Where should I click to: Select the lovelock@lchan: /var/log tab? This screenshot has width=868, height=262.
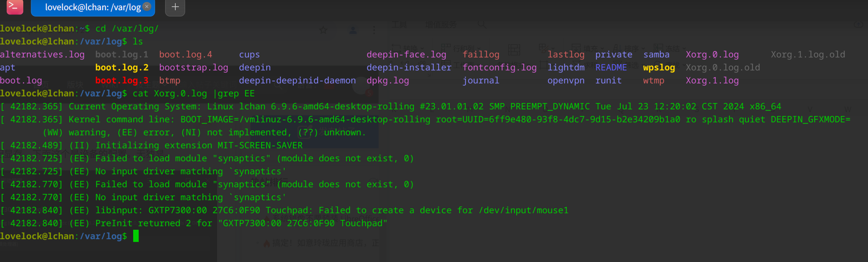point(93,7)
